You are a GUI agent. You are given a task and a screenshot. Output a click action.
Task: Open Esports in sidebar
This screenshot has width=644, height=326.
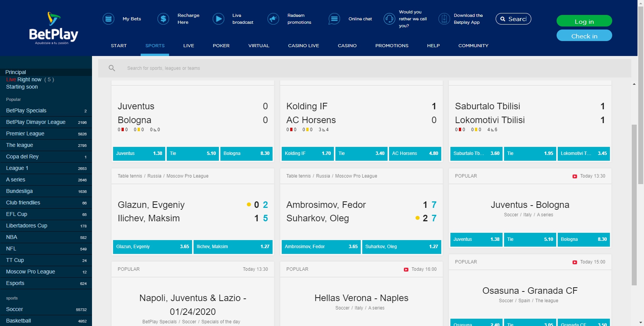pyautogui.click(x=46, y=283)
